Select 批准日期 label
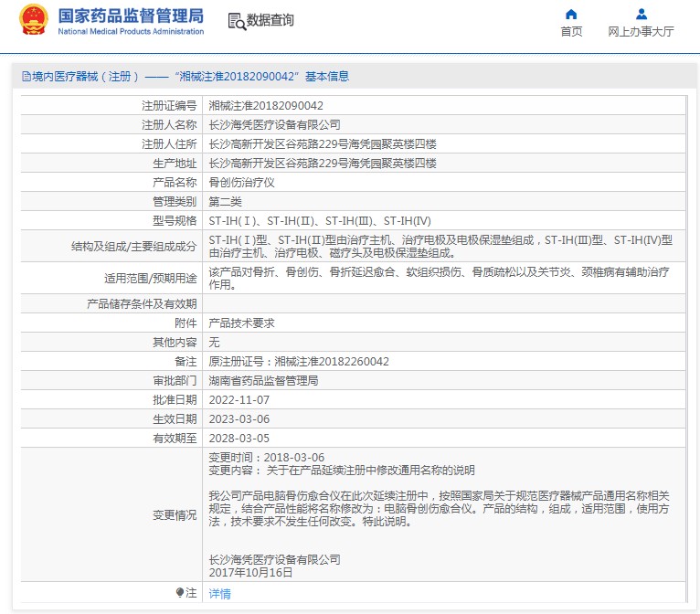 (x=175, y=400)
